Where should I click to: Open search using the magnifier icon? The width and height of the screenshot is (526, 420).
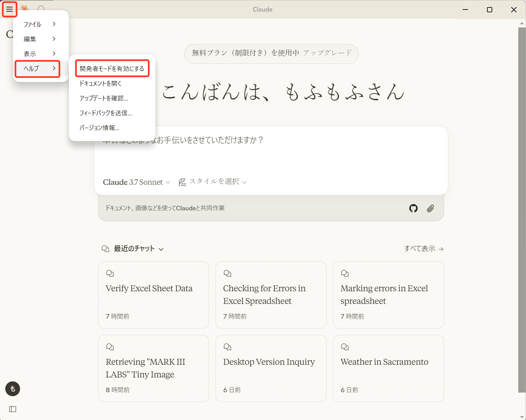click(x=42, y=9)
